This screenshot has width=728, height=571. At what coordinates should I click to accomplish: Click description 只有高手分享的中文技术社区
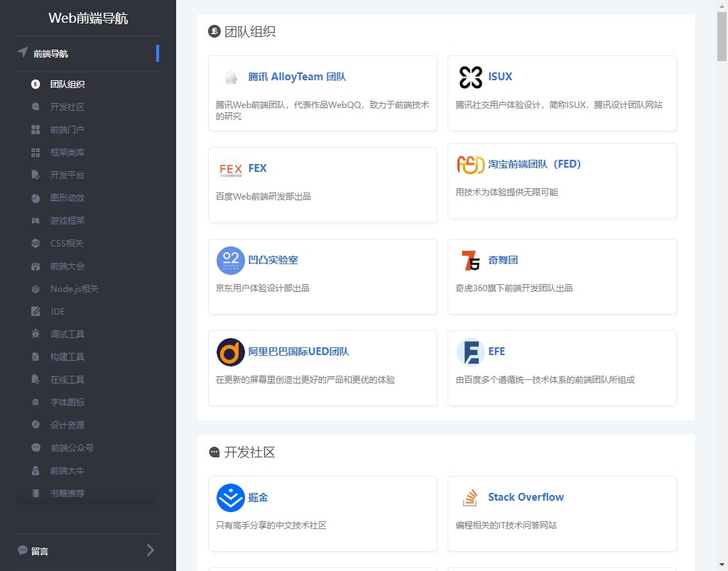(x=271, y=525)
